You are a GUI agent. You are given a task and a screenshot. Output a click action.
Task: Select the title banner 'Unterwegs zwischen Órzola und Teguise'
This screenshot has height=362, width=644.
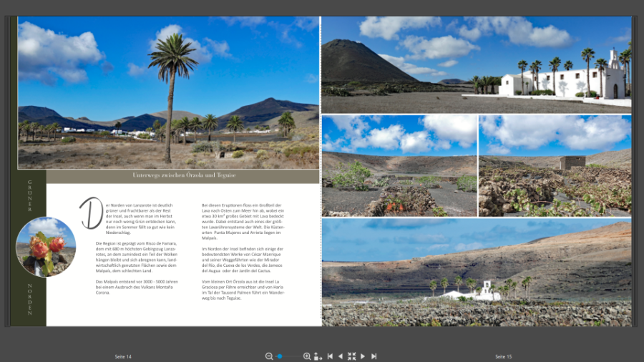(x=183, y=176)
